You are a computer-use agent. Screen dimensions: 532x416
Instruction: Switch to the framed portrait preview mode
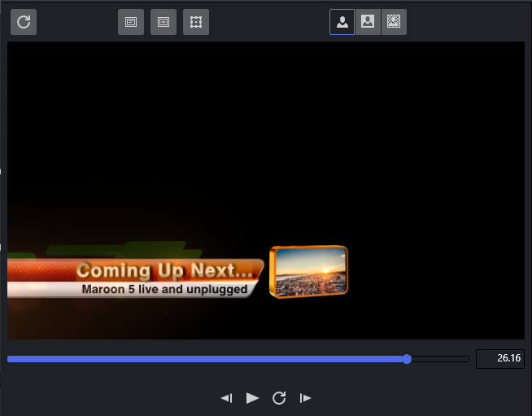[x=368, y=22]
